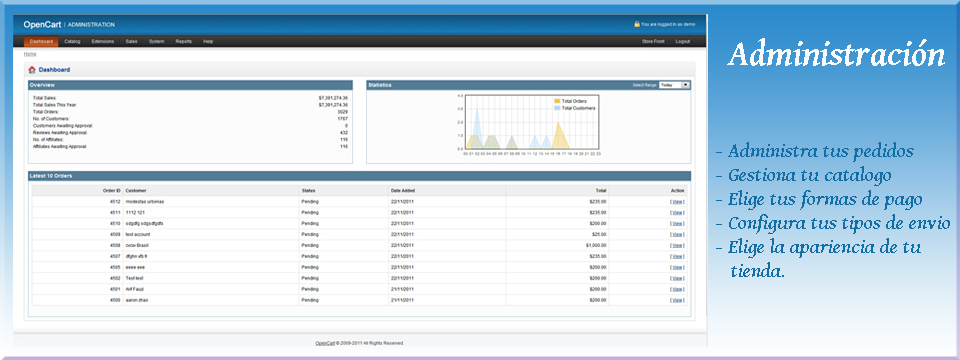
Task: Click the Total Orders value 3029
Action: click(342, 112)
